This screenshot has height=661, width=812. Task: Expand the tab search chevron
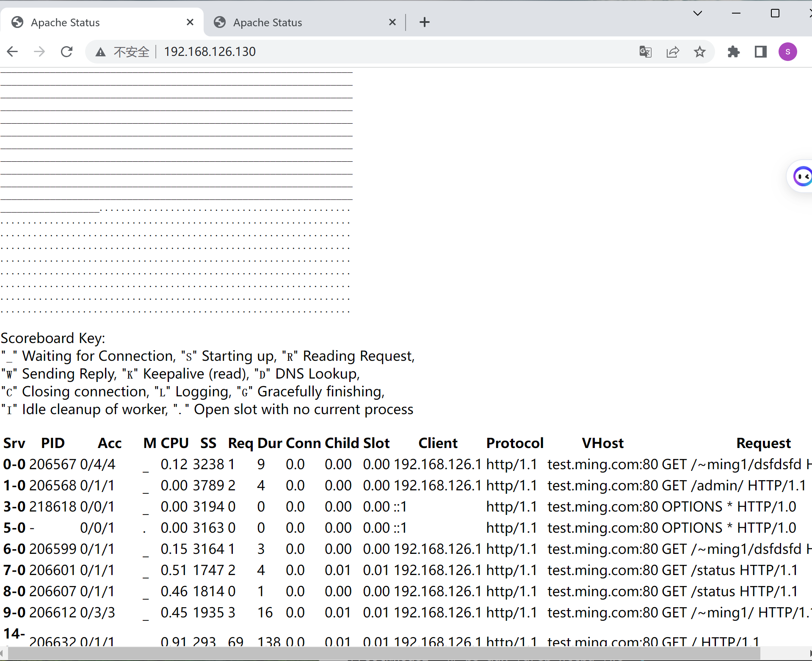click(x=698, y=13)
